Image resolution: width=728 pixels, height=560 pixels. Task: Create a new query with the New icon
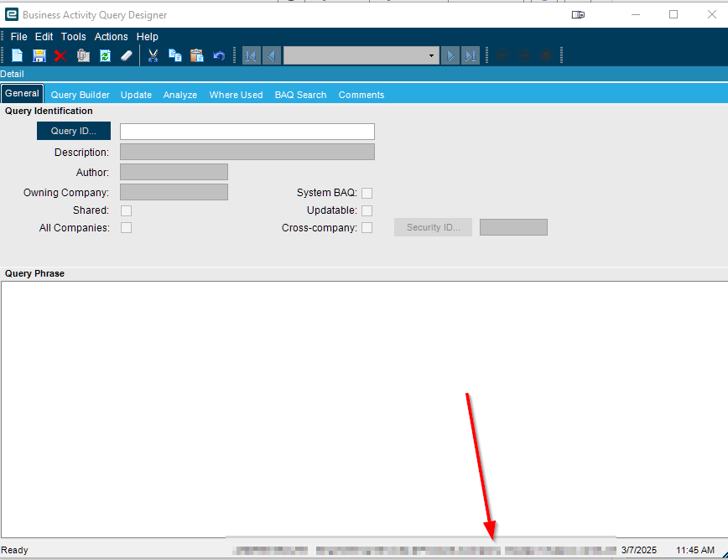(x=17, y=55)
